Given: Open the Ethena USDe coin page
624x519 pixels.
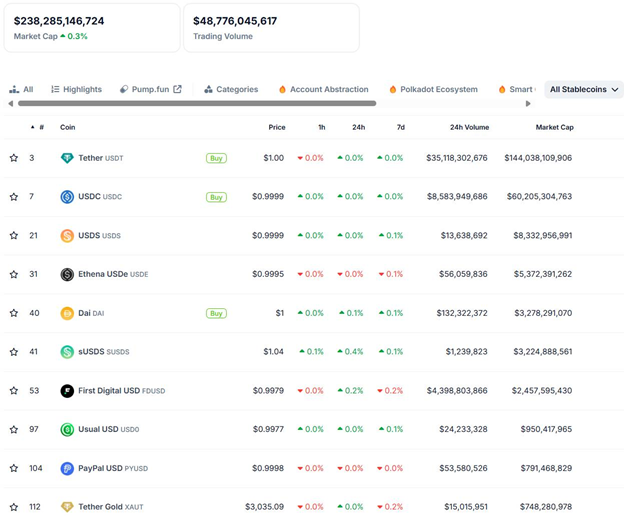Looking at the screenshot, I should pyautogui.click(x=113, y=274).
